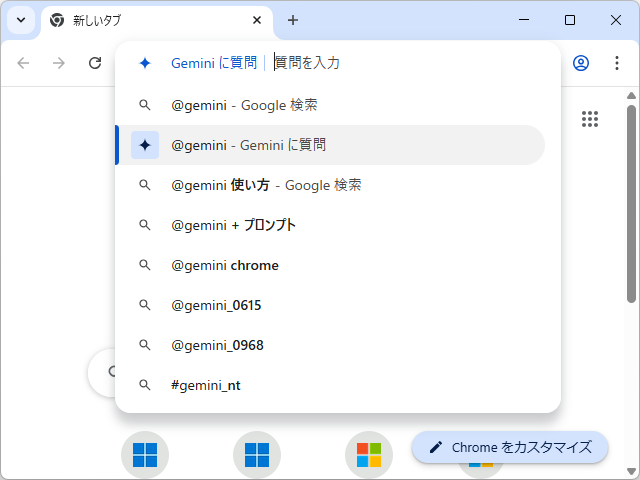Open the second blue Windows logo shortcut
The image size is (640, 480).
pyautogui.click(x=257, y=455)
